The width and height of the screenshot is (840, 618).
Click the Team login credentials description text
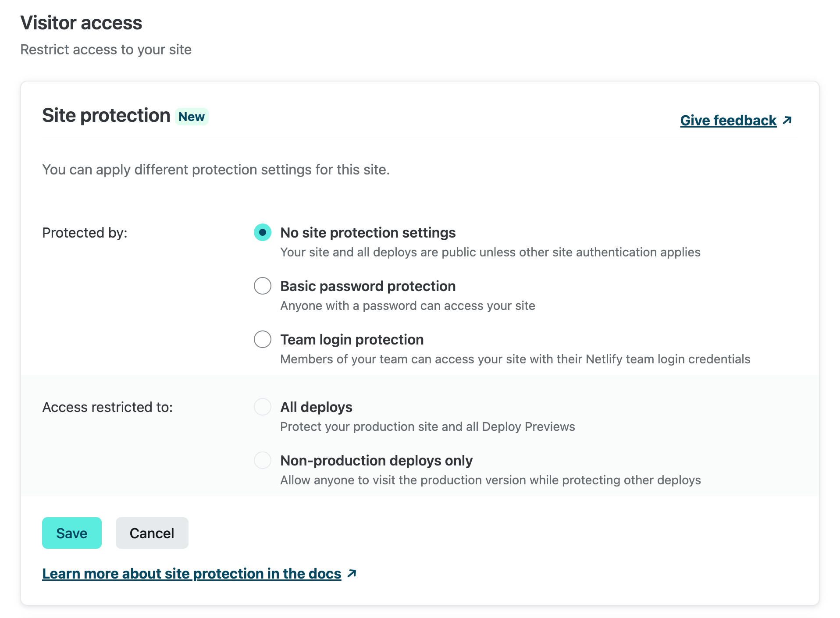[515, 359]
